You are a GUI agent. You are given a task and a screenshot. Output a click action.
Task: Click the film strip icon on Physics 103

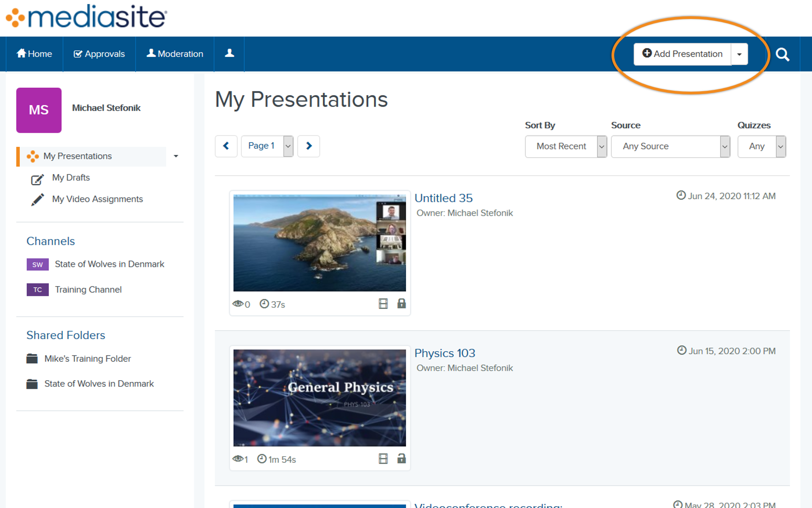383,459
